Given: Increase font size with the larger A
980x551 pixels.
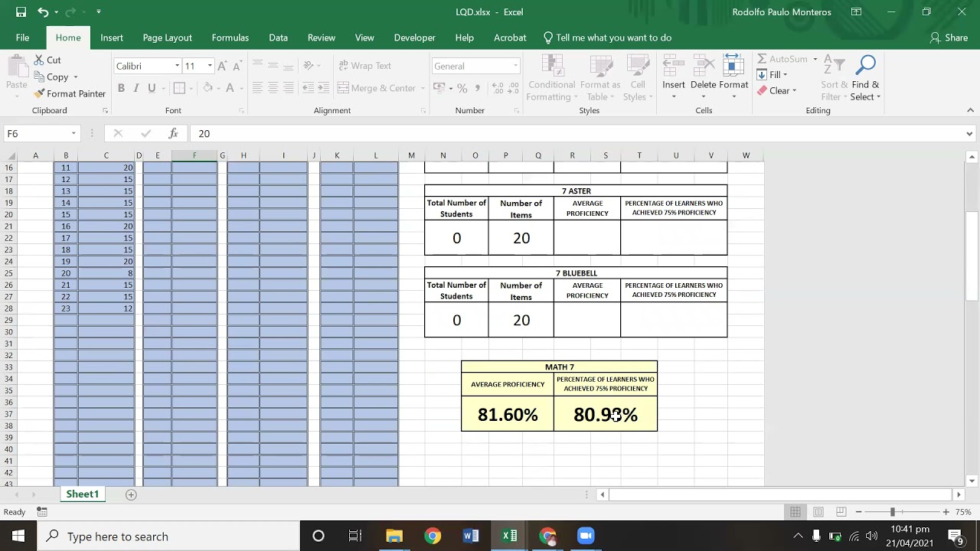Looking at the screenshot, I should [222, 66].
